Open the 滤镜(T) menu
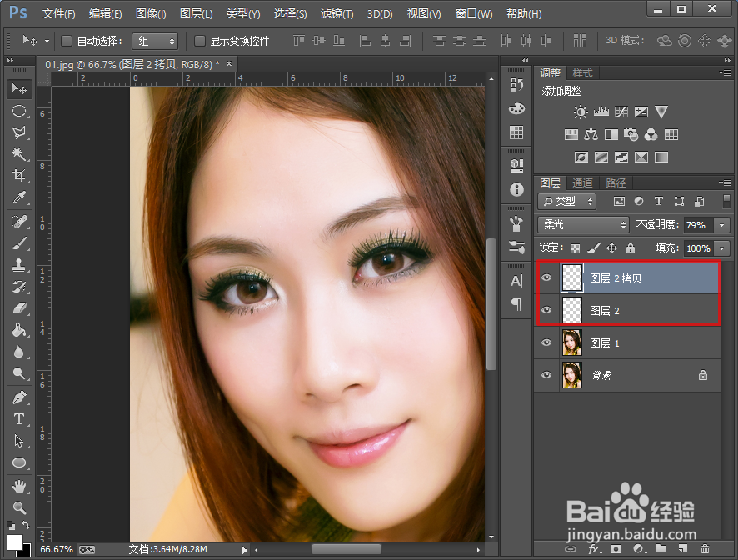738x560 pixels. point(337,13)
